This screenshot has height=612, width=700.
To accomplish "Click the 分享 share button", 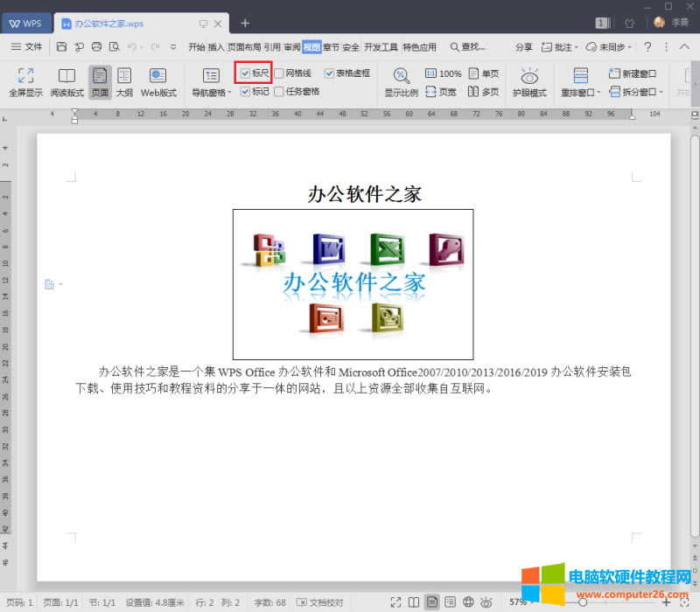I will 522,47.
